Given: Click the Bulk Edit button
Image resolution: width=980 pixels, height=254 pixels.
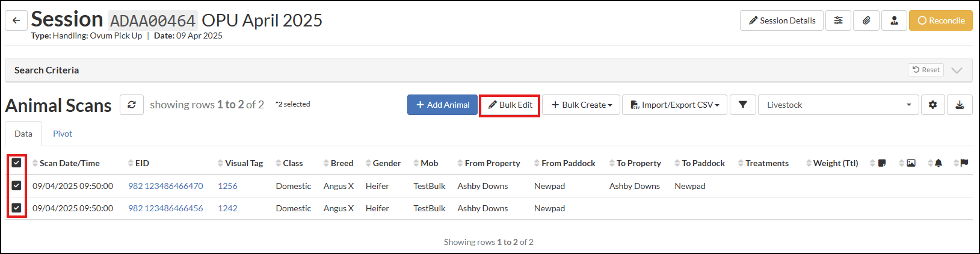Looking at the screenshot, I should tap(510, 105).
